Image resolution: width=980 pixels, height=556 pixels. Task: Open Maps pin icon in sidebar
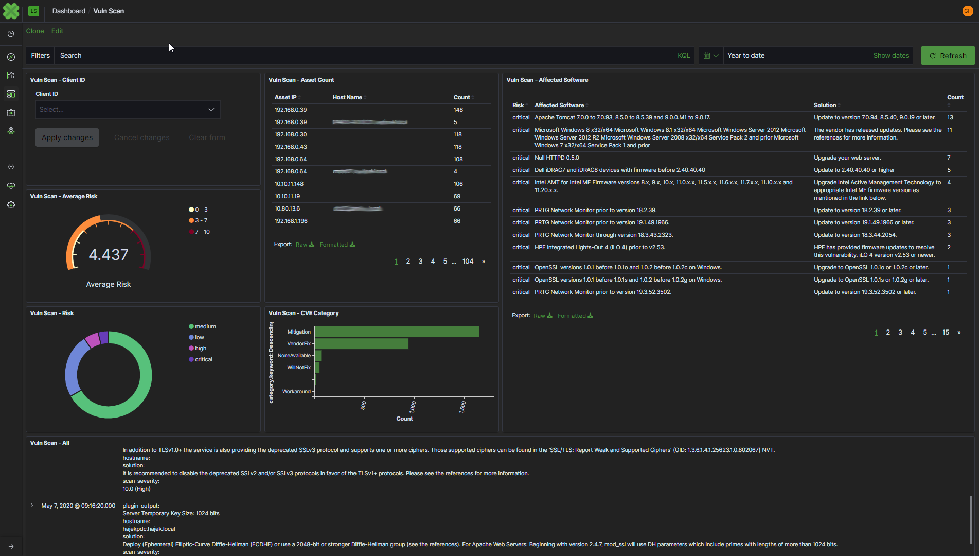11,131
